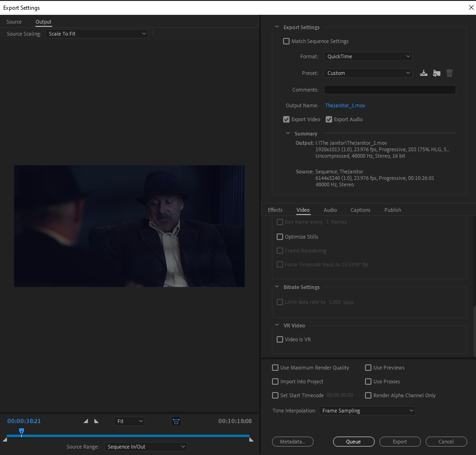
Task: Open the Format dropdown
Action: coord(368,56)
